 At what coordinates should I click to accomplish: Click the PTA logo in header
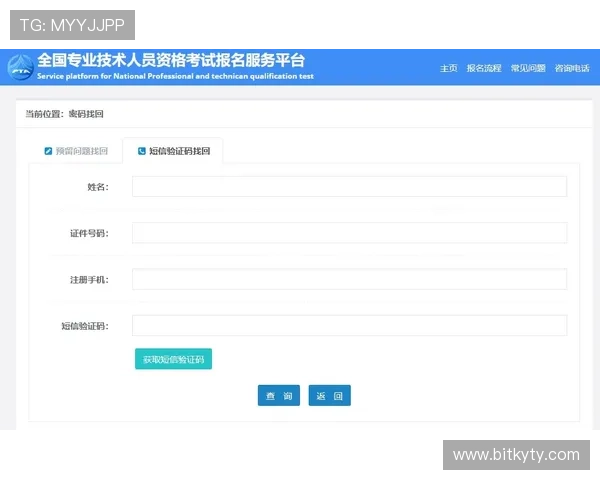point(21,67)
